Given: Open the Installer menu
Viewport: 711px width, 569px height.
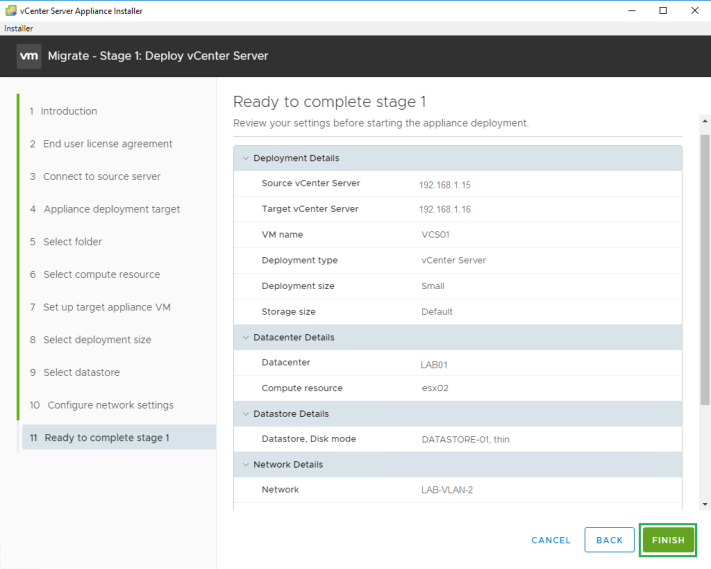Looking at the screenshot, I should [18, 28].
